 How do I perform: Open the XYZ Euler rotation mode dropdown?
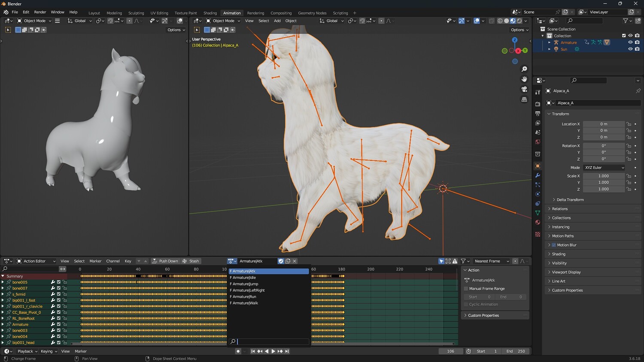click(x=604, y=168)
